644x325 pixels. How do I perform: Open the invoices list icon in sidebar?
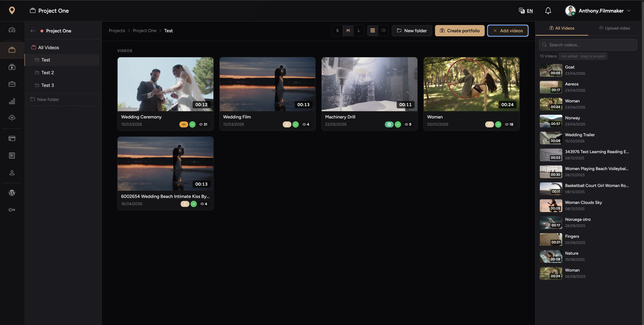[12, 155]
